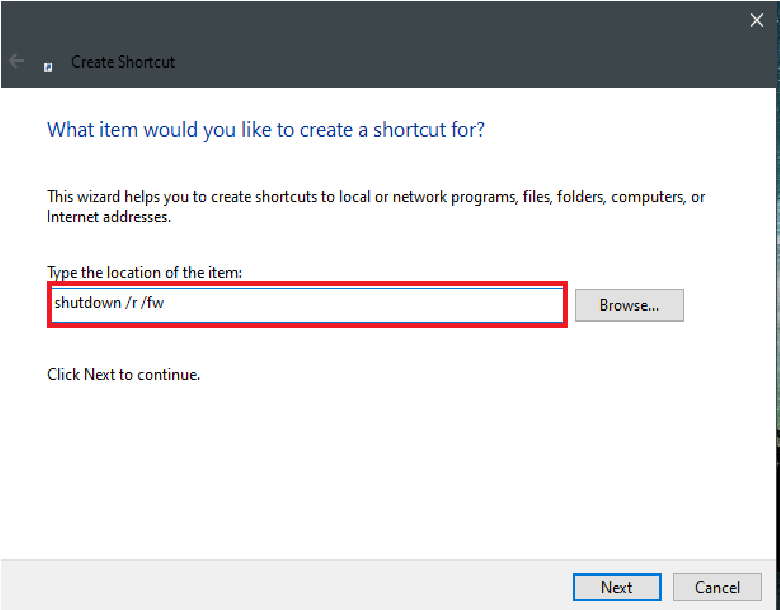Click the small shortcut icon beside Create Shortcut

click(48, 67)
